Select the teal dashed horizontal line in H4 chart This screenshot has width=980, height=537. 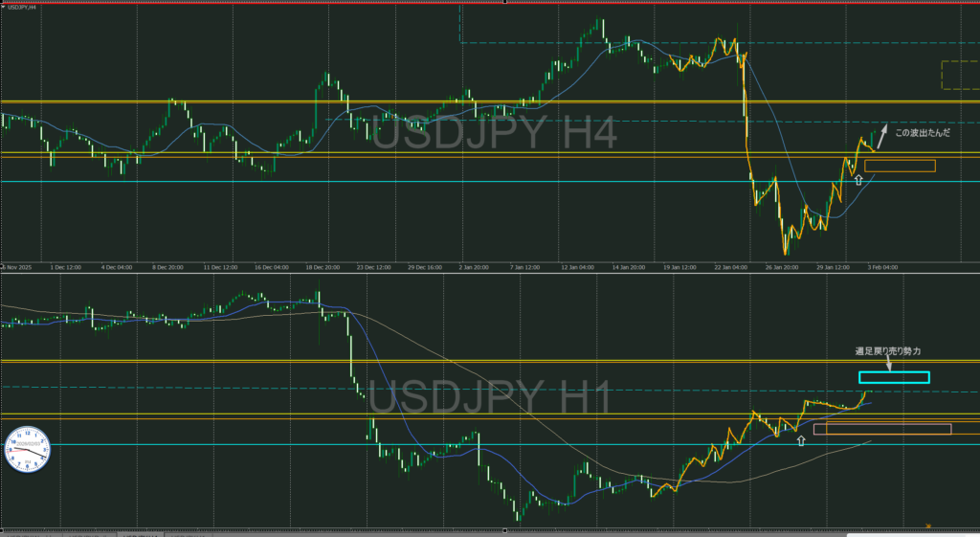[x=574, y=121]
